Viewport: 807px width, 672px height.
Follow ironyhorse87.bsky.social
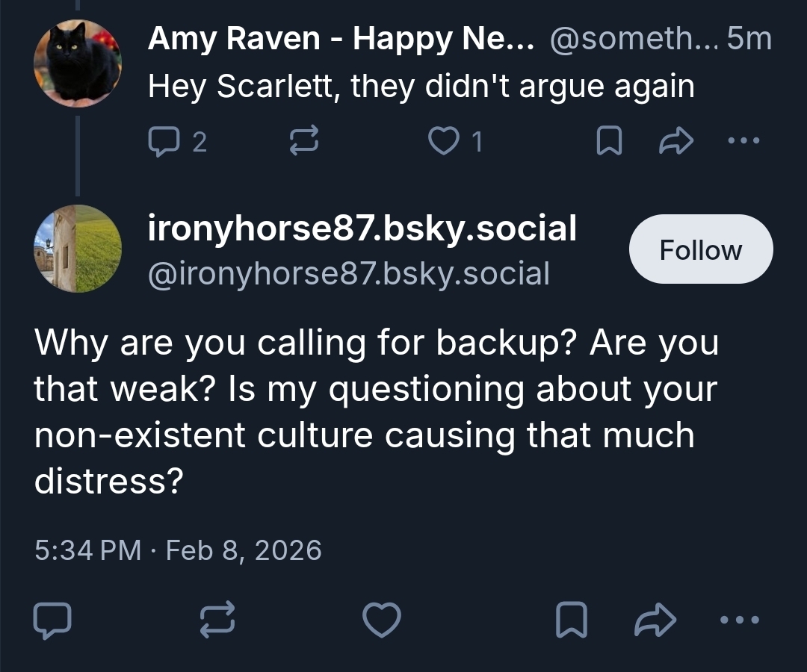(700, 250)
